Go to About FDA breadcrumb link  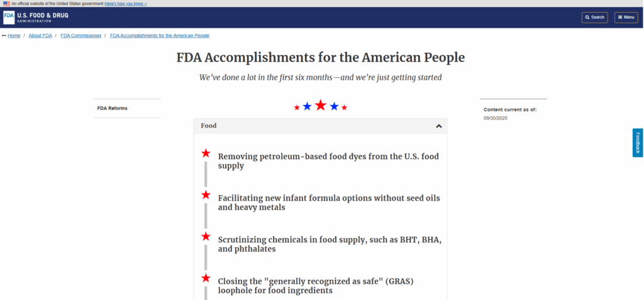coord(40,36)
